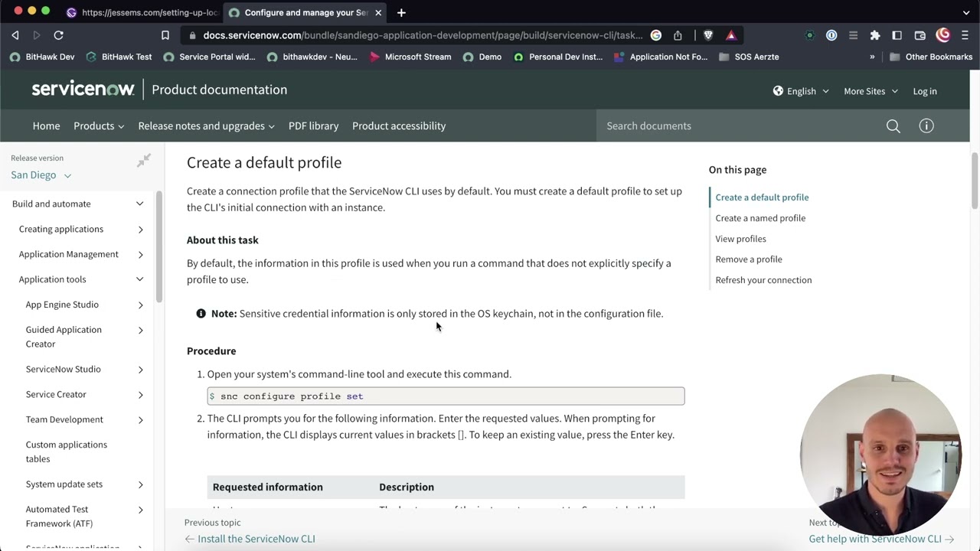Click the ServiceNow logo
980x551 pixels.
click(83, 90)
